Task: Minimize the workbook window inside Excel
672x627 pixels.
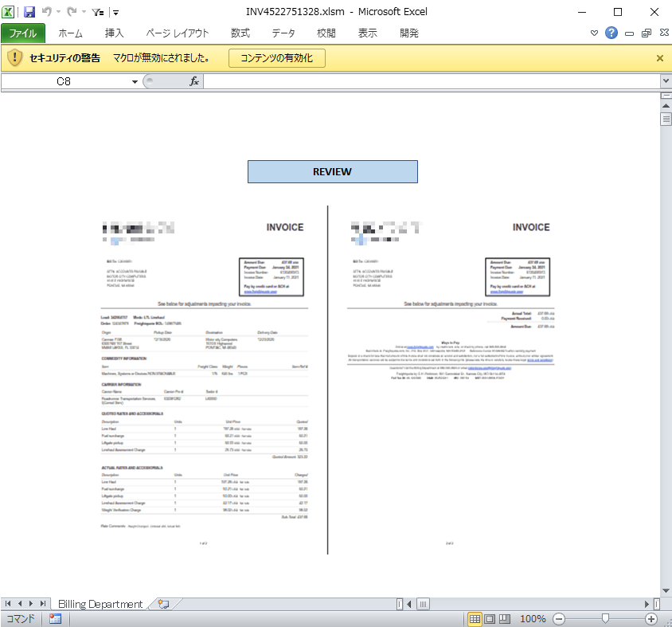Action: pos(629,33)
